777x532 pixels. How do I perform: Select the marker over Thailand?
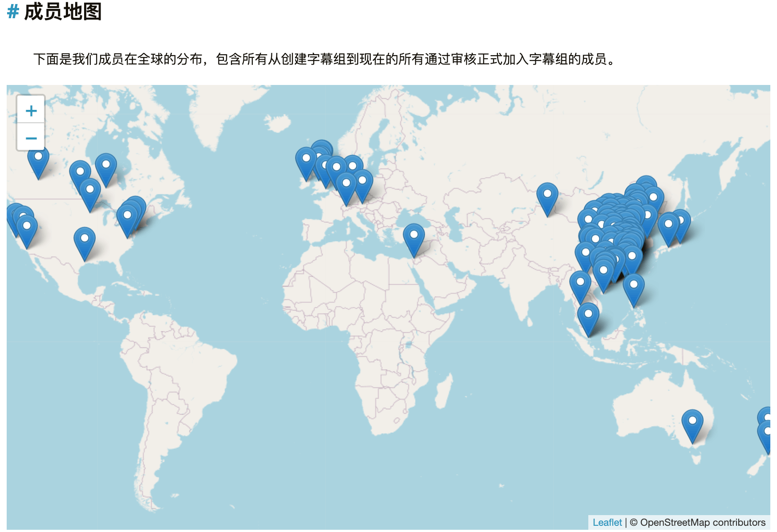580,285
